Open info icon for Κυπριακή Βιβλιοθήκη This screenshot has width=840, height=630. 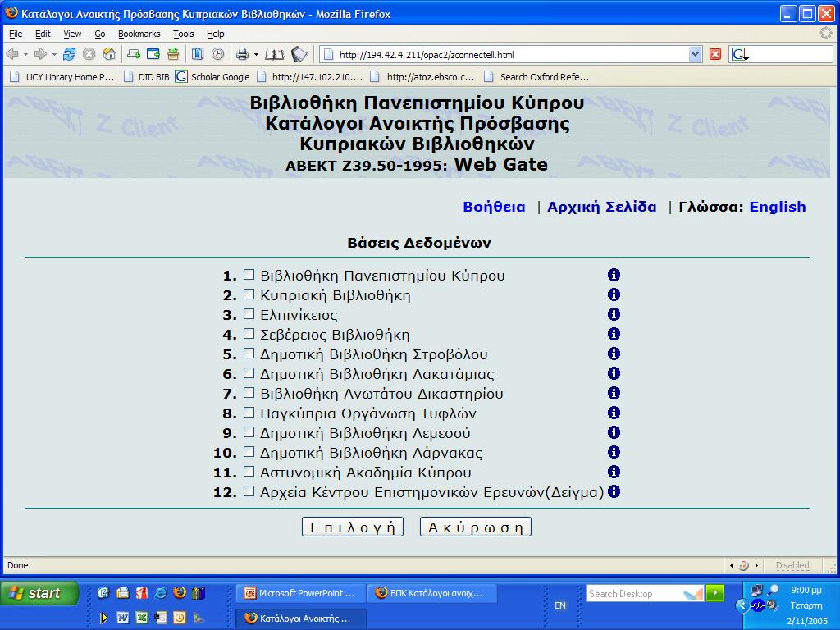[614, 294]
